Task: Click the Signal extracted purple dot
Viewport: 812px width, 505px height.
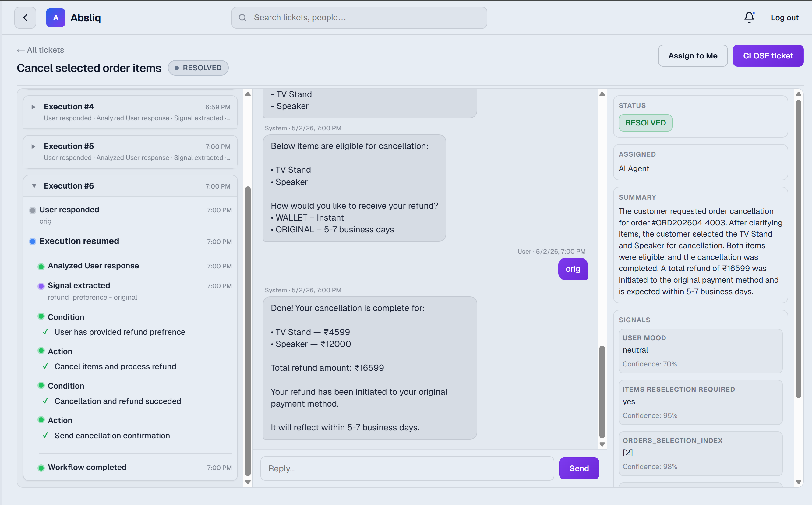Action: 41,286
